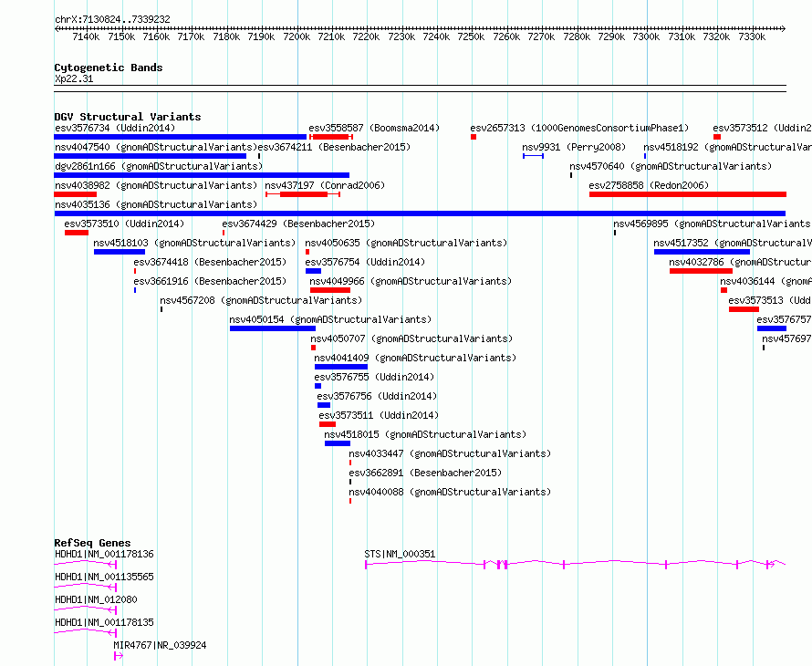812x666 pixels.
Task: Open the HDHD1|NM_001178135 gene label
Action: pos(104,622)
